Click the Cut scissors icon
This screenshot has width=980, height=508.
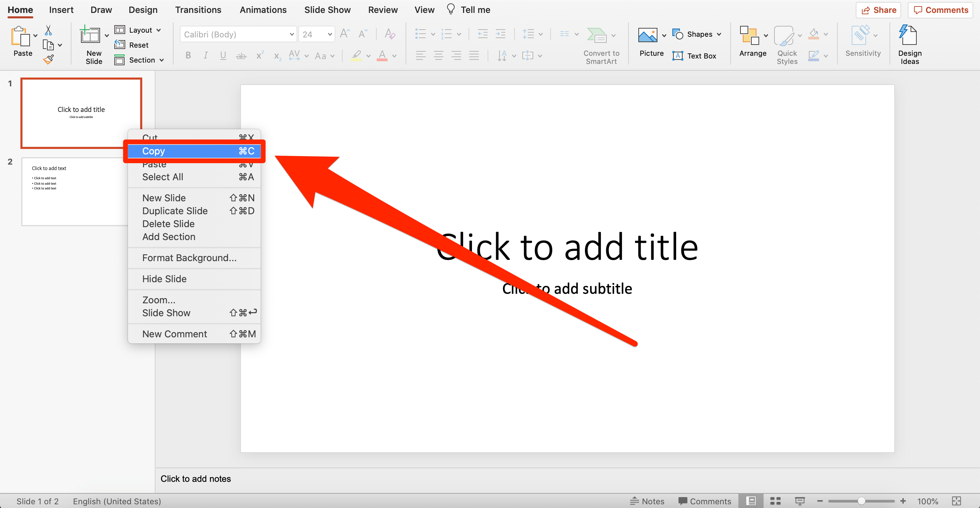pos(48,30)
